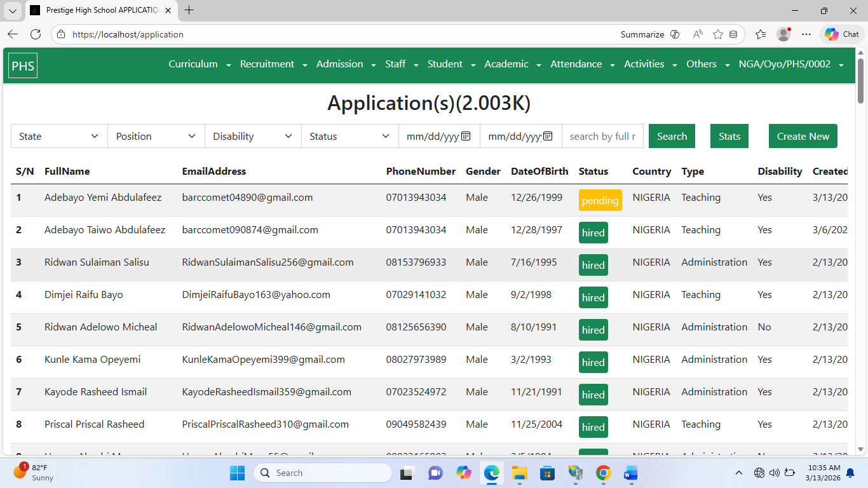
Task: Click the Create New button
Action: coord(803,136)
